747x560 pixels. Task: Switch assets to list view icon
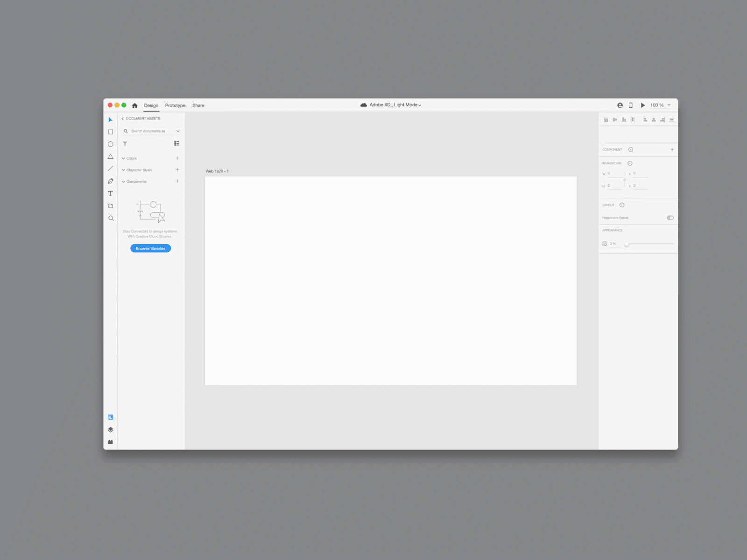point(177,143)
